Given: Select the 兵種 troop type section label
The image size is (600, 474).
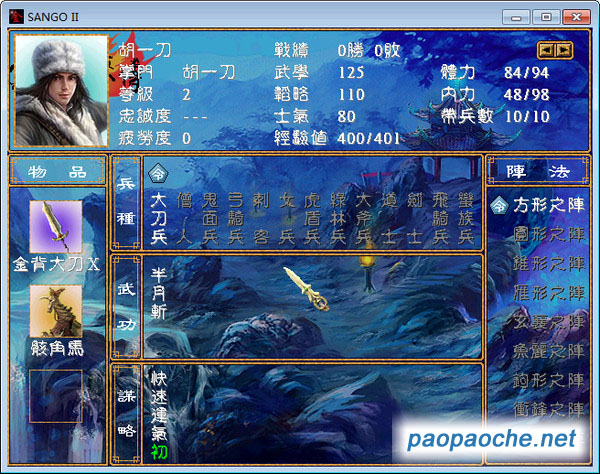Looking at the screenshot, I should 126,202.
